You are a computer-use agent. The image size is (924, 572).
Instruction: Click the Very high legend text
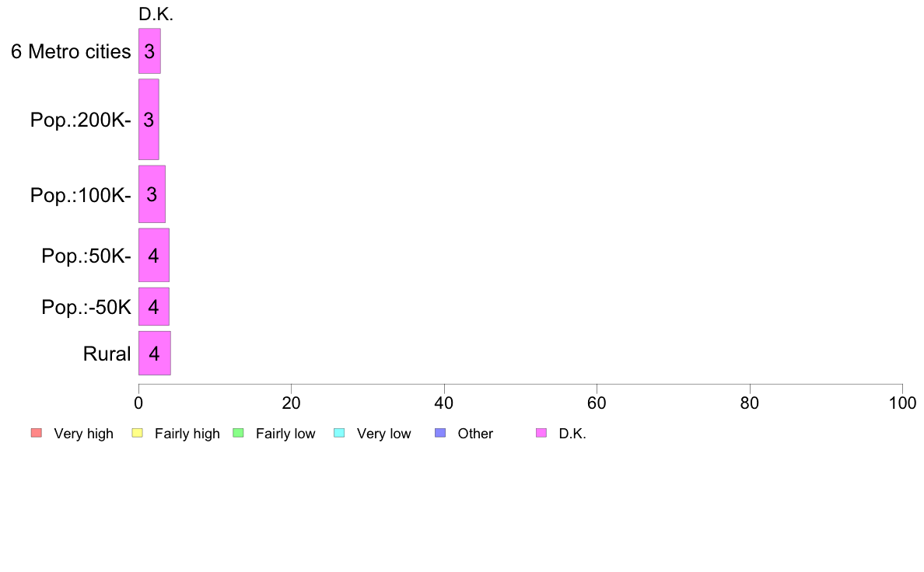[x=83, y=434]
